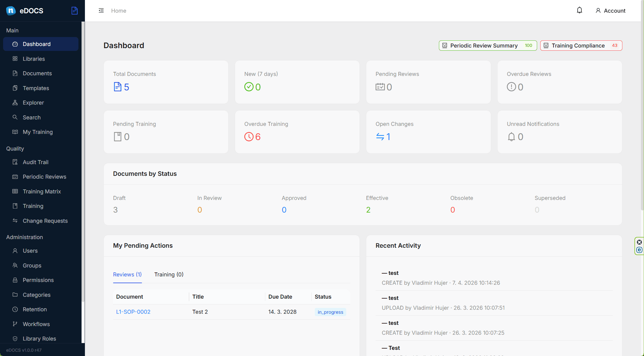The image size is (644, 356).
Task: Click the My Training book icon
Action: click(x=15, y=132)
